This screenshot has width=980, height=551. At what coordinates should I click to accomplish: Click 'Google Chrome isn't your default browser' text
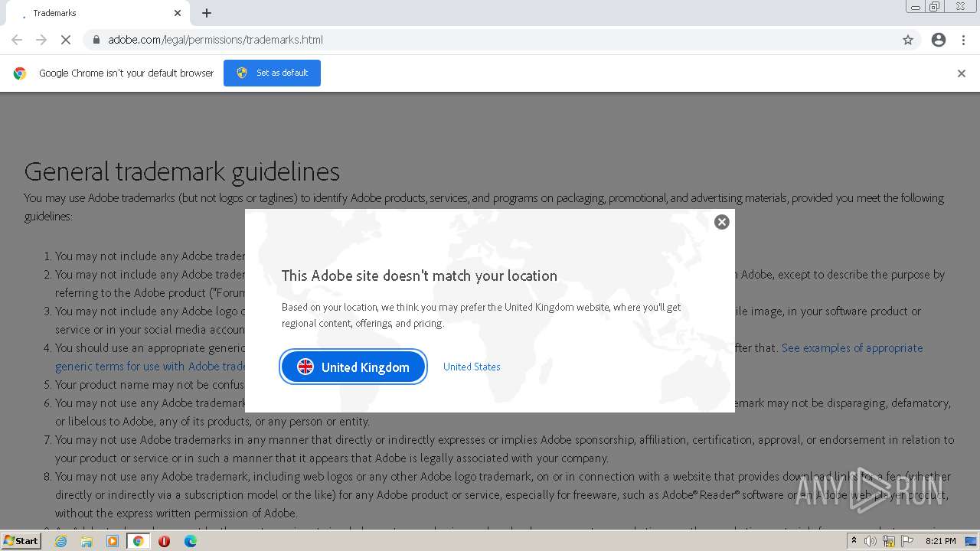pos(126,73)
